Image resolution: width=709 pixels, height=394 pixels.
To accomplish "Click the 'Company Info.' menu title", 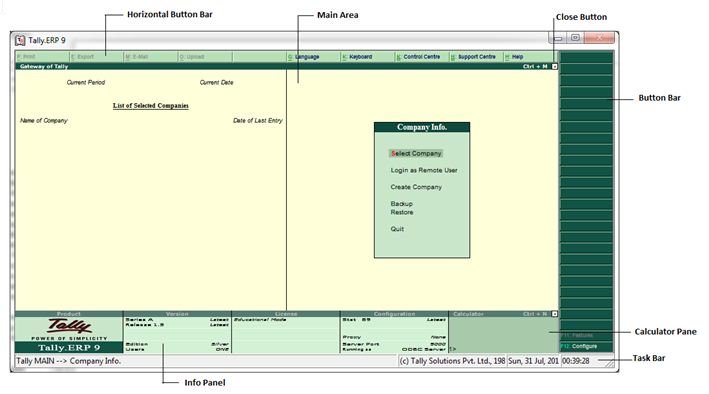I will pyautogui.click(x=422, y=127).
